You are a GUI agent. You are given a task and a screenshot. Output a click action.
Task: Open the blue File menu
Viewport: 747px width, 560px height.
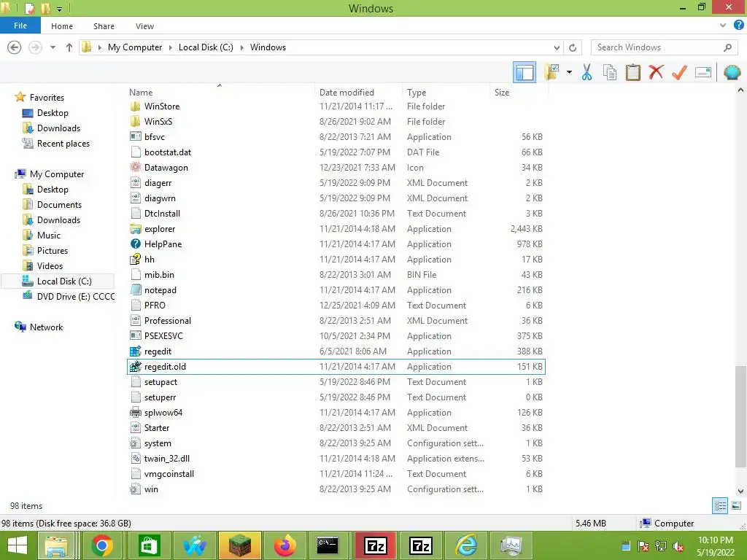coord(20,26)
